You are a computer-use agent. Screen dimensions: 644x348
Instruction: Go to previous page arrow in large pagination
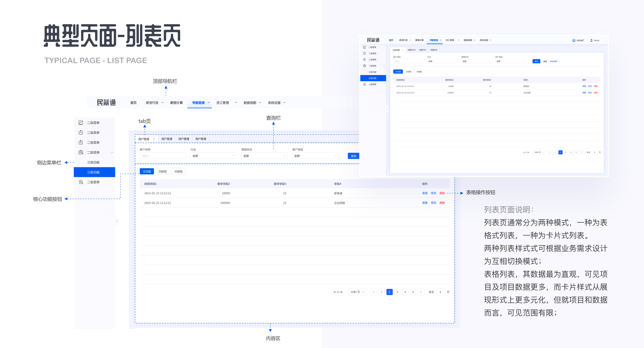pyautogui.click(x=374, y=292)
